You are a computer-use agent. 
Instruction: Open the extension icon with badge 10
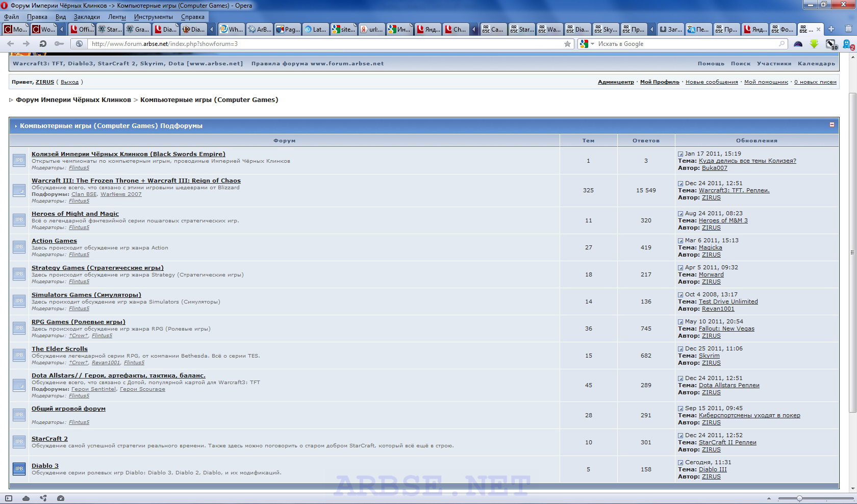pyautogui.click(x=831, y=44)
